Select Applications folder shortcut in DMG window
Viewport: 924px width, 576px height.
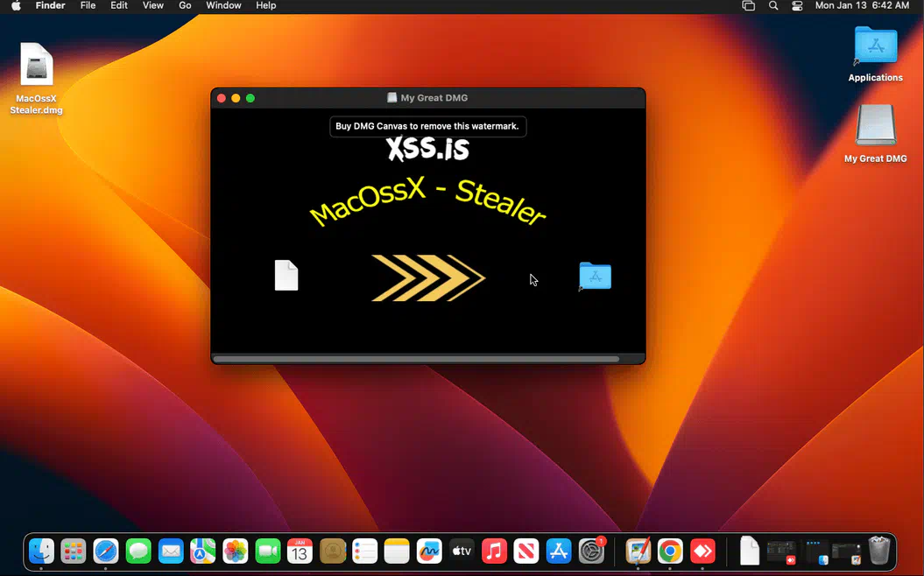(x=595, y=276)
